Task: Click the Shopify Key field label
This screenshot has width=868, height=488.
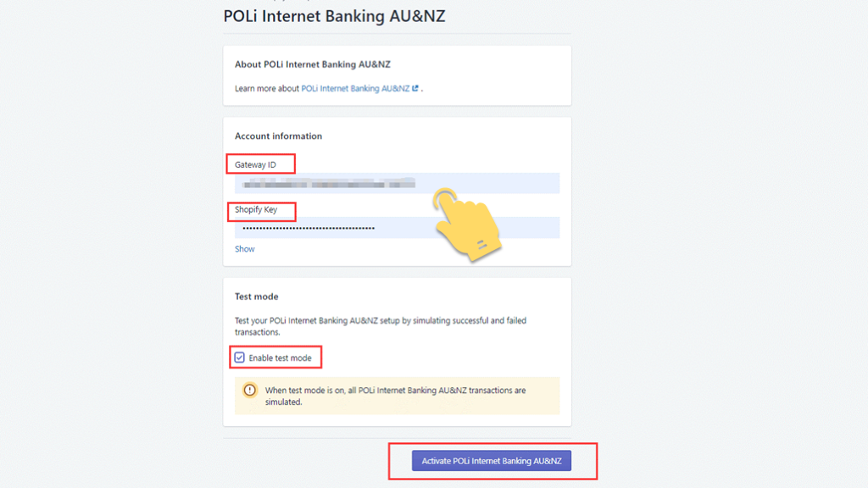Action: 256,210
